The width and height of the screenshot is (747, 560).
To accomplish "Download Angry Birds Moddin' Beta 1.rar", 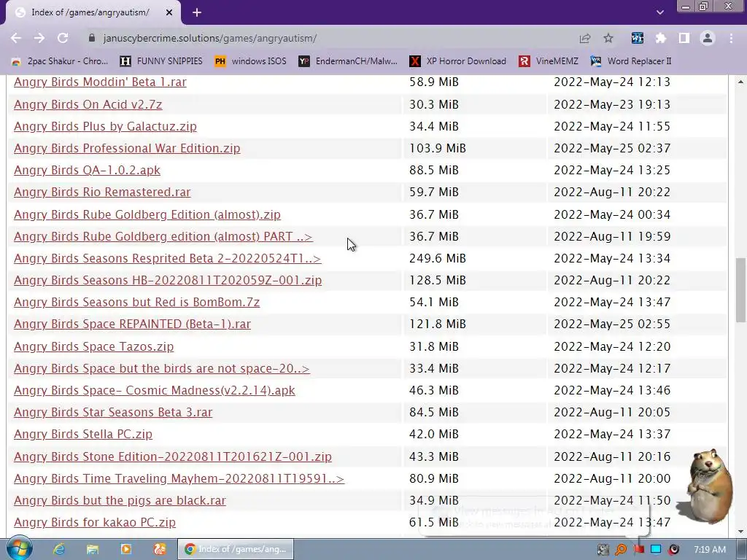I will (x=100, y=82).
